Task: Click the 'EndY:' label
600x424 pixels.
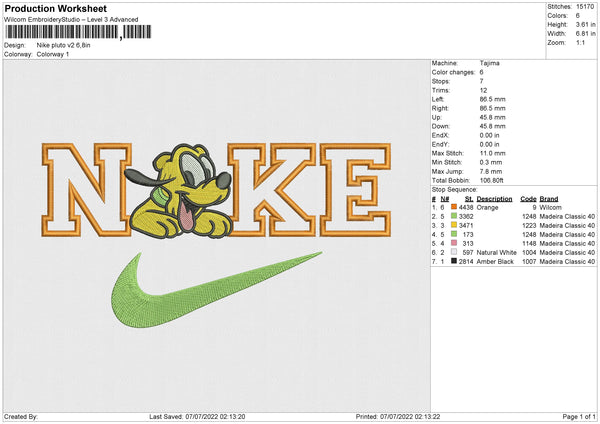Action: (440, 144)
